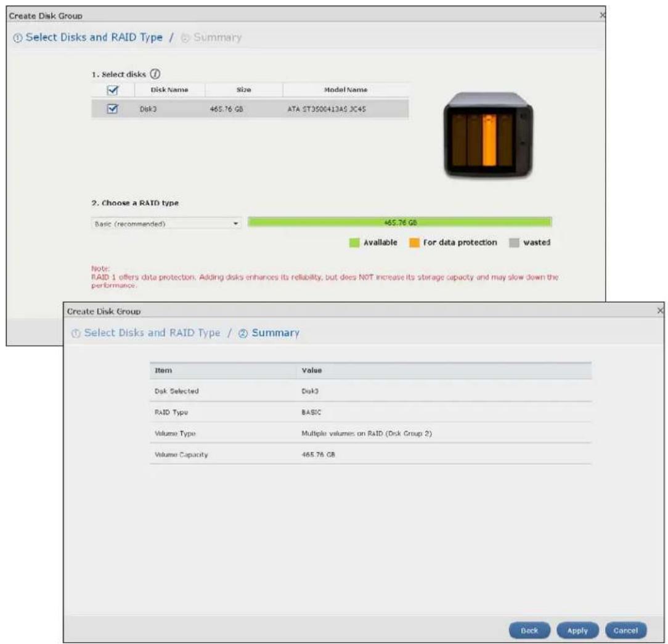Click the Item column header in summary
668x644 pixels.
[163, 370]
